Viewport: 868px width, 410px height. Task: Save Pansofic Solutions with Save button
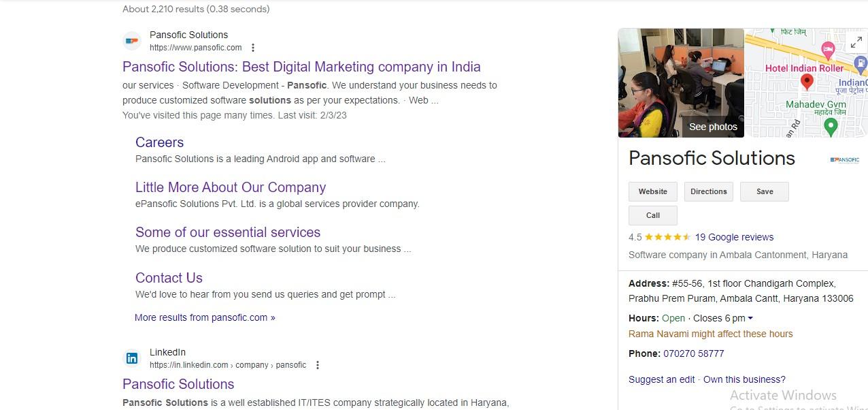click(x=765, y=191)
